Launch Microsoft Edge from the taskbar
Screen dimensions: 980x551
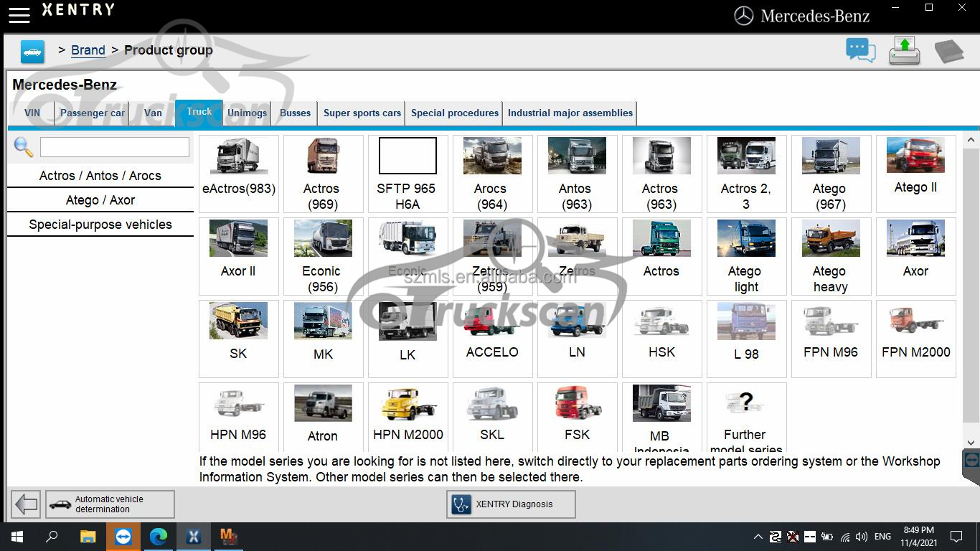coord(159,537)
